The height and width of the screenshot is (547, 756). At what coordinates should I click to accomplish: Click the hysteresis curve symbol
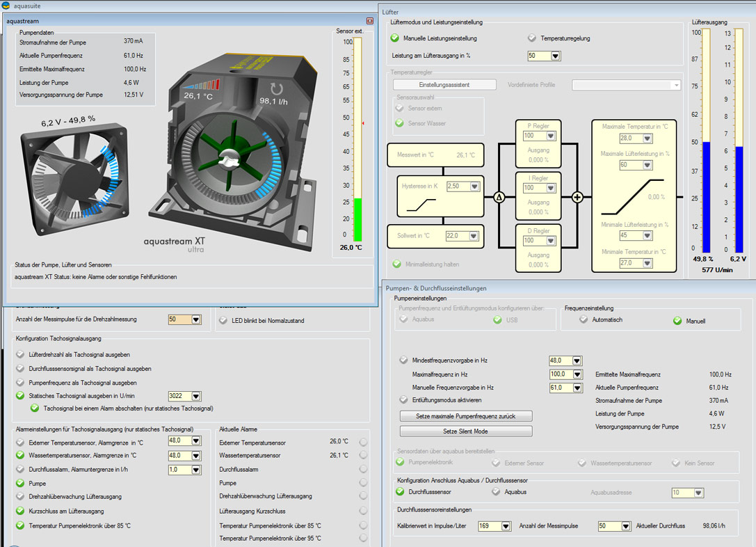421,205
